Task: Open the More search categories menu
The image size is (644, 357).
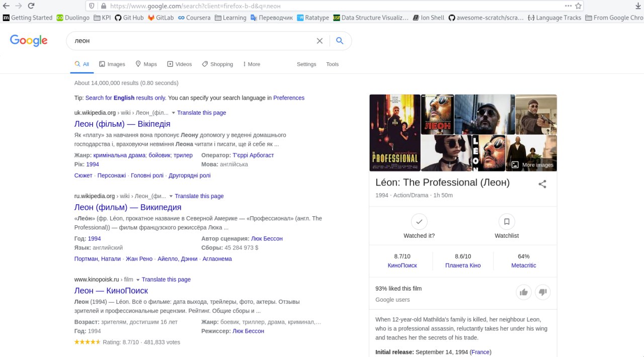Action: tap(251, 64)
